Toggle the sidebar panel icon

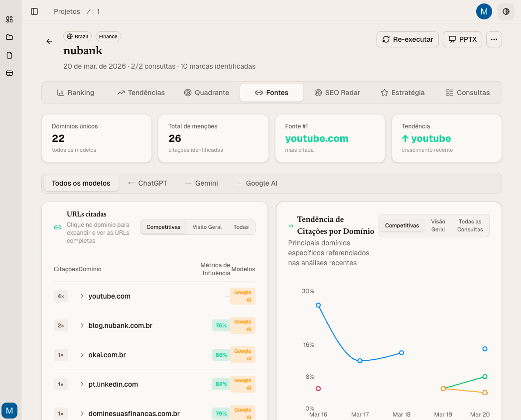(34, 11)
